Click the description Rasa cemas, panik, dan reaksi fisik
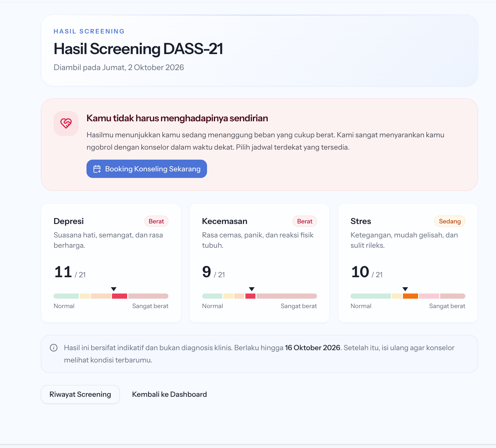Image resolution: width=496 pixels, height=448 pixels. (x=258, y=240)
